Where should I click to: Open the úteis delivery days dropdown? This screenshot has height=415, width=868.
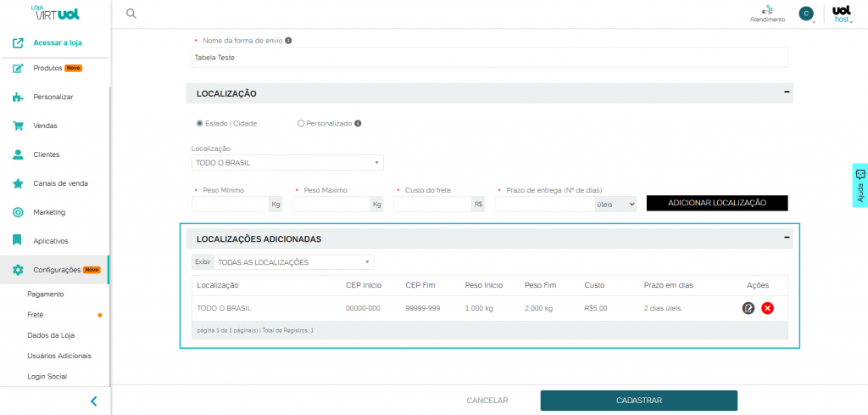click(615, 204)
